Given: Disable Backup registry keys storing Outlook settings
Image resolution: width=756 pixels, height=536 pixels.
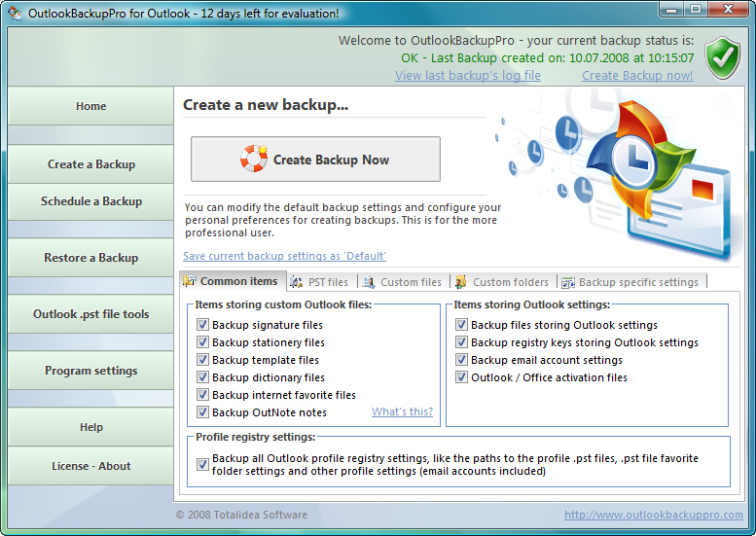Looking at the screenshot, I should pyautogui.click(x=461, y=342).
